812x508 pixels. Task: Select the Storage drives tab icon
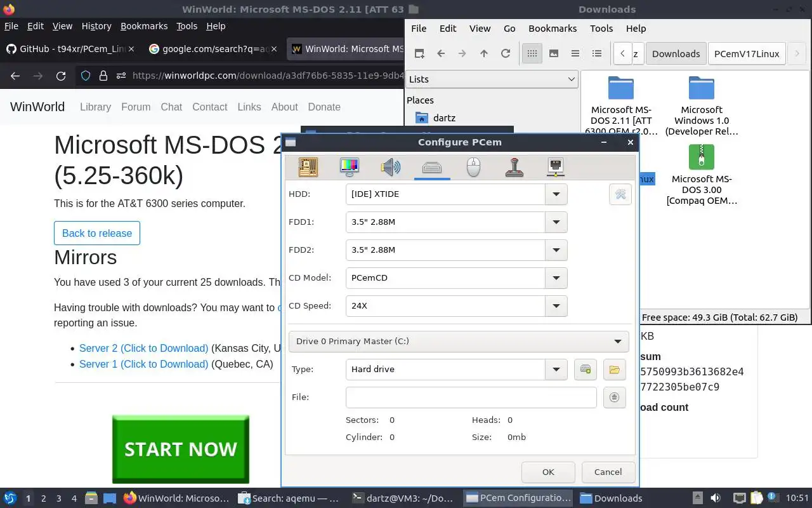(x=432, y=167)
